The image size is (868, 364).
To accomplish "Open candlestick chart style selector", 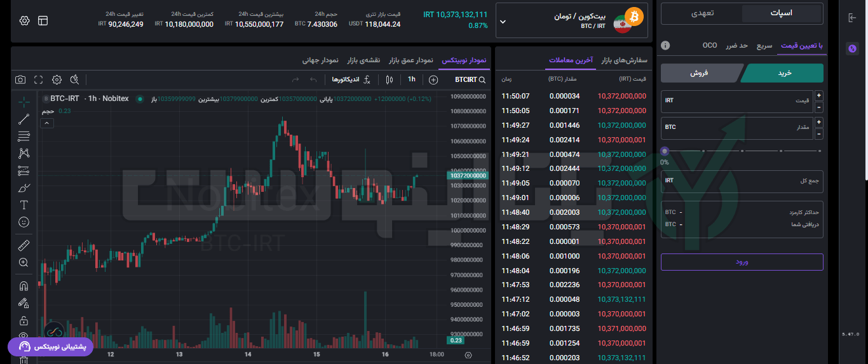I will 390,79.
